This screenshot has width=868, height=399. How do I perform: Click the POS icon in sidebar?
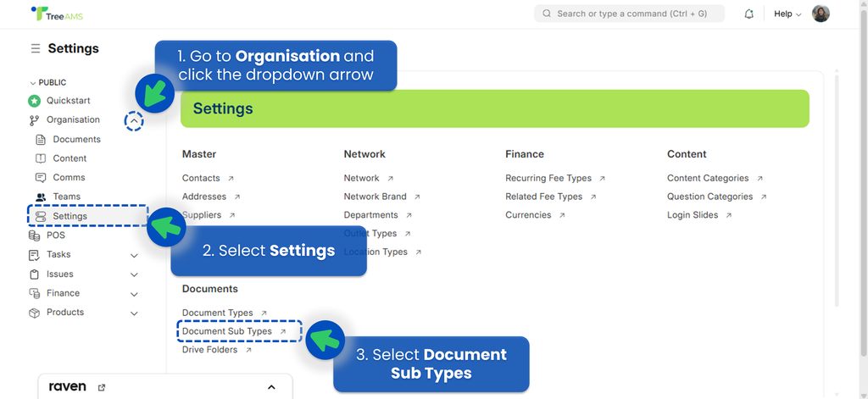[x=35, y=236]
